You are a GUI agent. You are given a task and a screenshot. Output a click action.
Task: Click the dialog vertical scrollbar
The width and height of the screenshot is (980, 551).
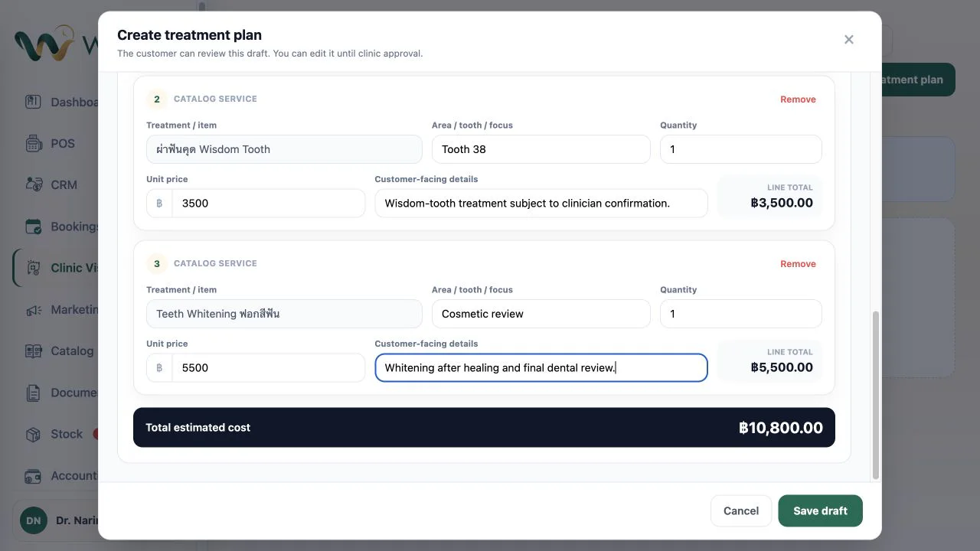(876, 395)
